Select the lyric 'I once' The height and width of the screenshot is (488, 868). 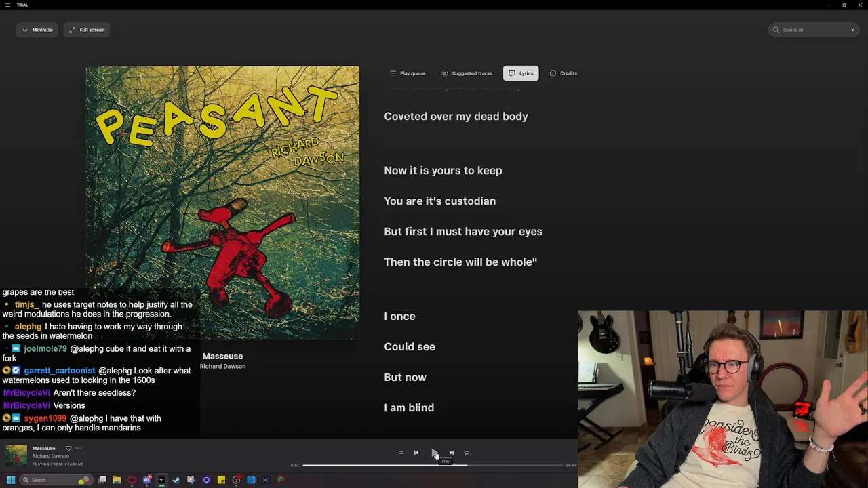[399, 317]
